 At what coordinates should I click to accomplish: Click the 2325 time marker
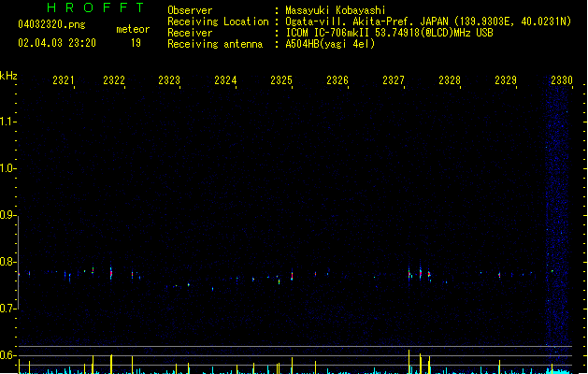pyautogui.click(x=281, y=80)
